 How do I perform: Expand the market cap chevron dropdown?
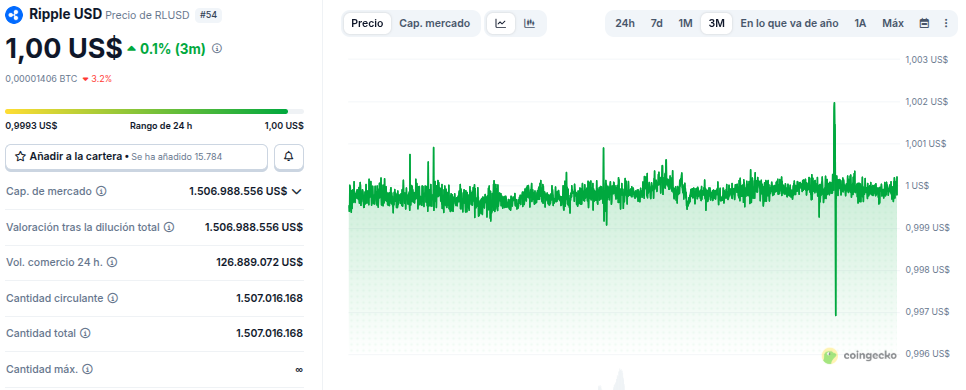coord(296,192)
